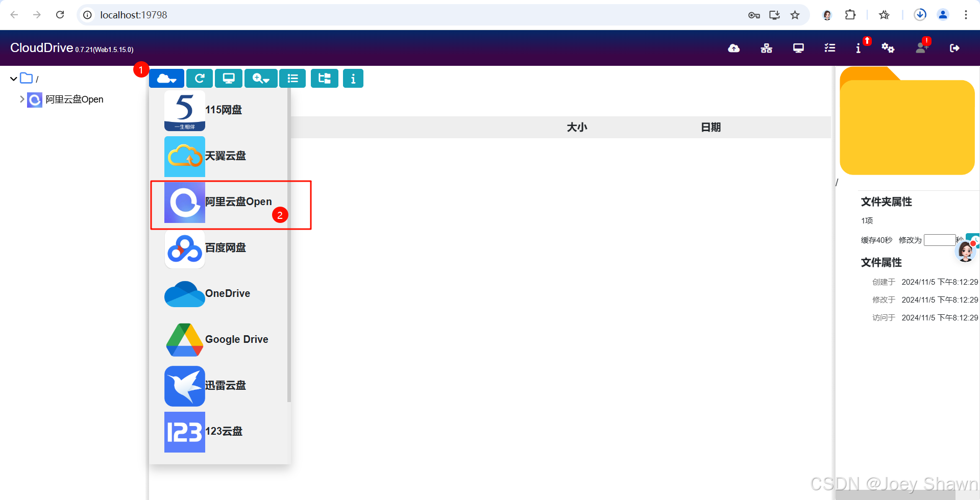Click the install app icon in address bar

(774, 15)
